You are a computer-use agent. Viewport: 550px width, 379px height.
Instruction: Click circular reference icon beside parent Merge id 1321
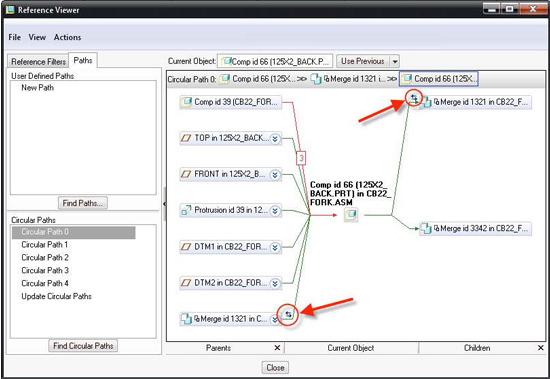pos(288,314)
